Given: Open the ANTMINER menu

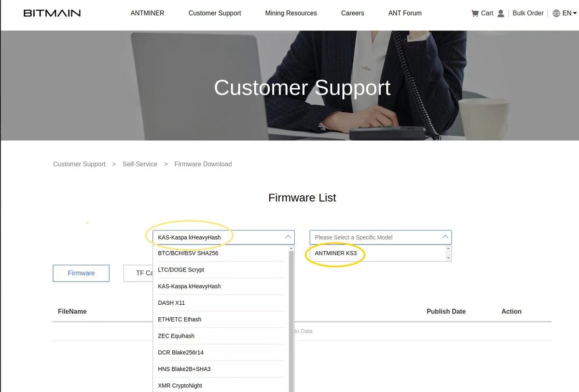Looking at the screenshot, I should (147, 13).
